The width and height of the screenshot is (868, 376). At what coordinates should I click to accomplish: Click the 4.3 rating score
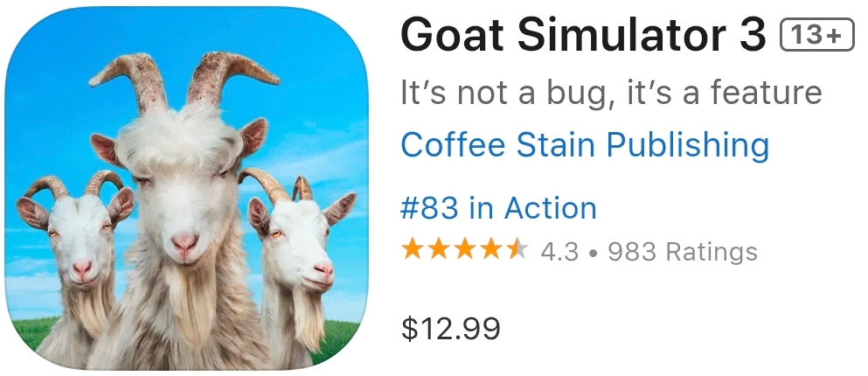[x=559, y=253]
